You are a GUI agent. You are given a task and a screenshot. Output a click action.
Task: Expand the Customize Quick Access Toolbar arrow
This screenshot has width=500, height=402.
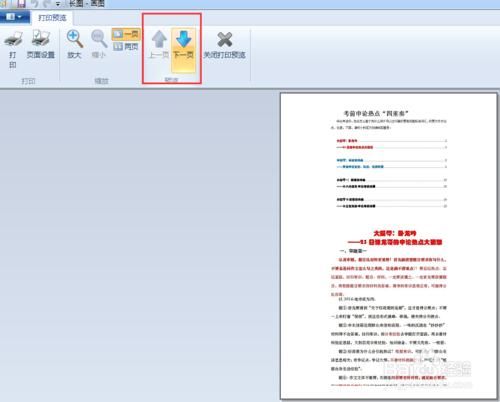[x=58, y=4]
